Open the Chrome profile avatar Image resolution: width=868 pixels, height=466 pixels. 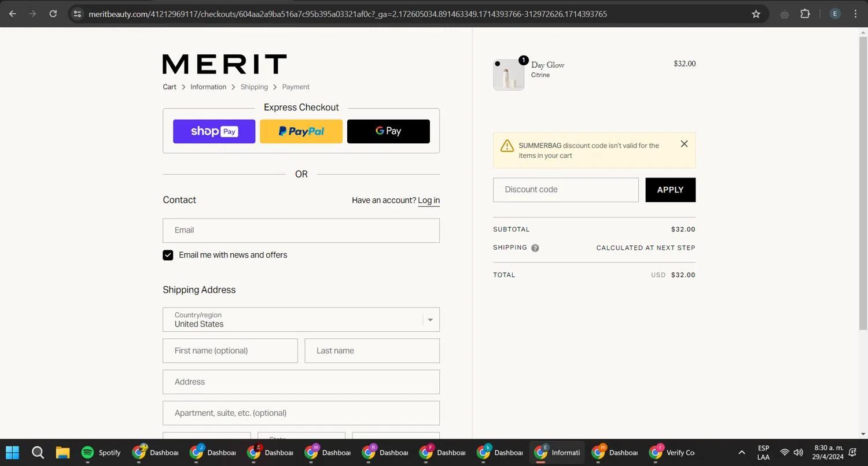click(835, 14)
